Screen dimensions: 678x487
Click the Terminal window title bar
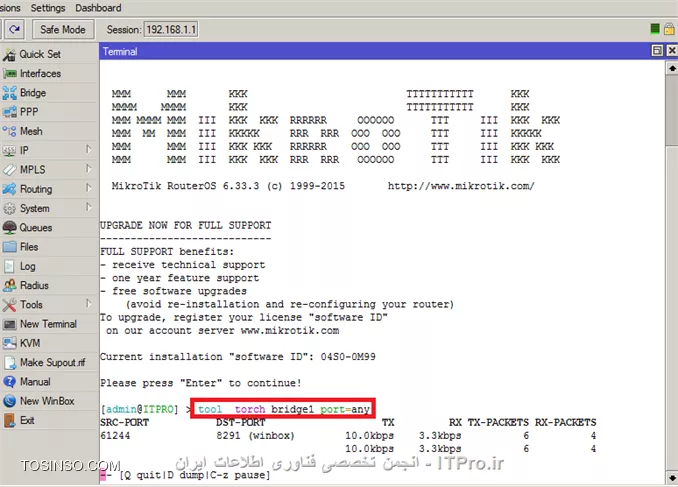[x=372, y=51]
